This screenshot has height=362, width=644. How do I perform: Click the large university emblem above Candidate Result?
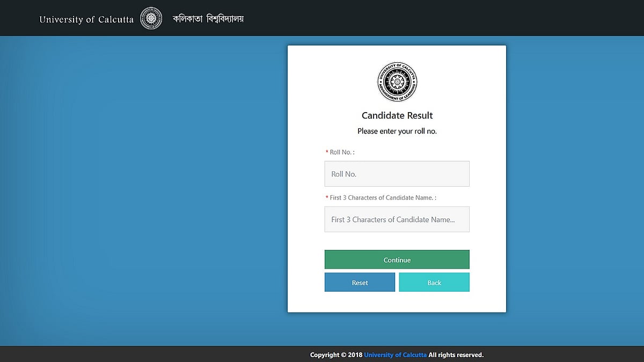point(397,82)
